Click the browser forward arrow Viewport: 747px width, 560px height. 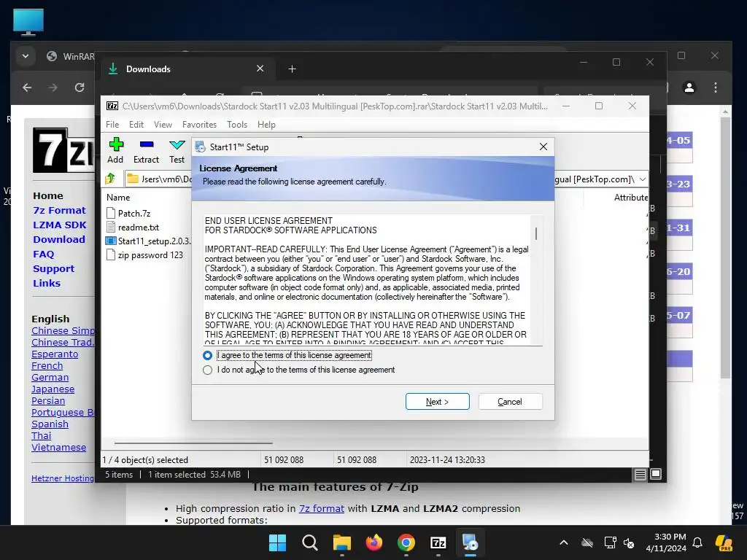click(53, 87)
